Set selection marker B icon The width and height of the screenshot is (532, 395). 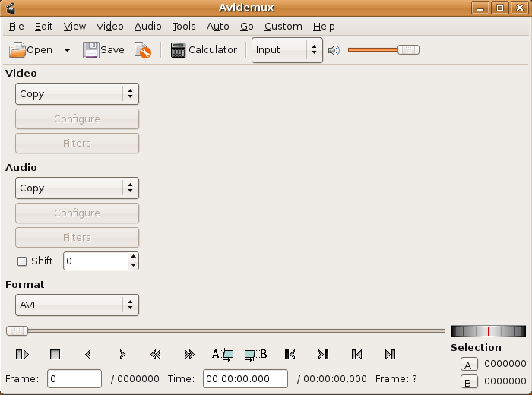256,354
